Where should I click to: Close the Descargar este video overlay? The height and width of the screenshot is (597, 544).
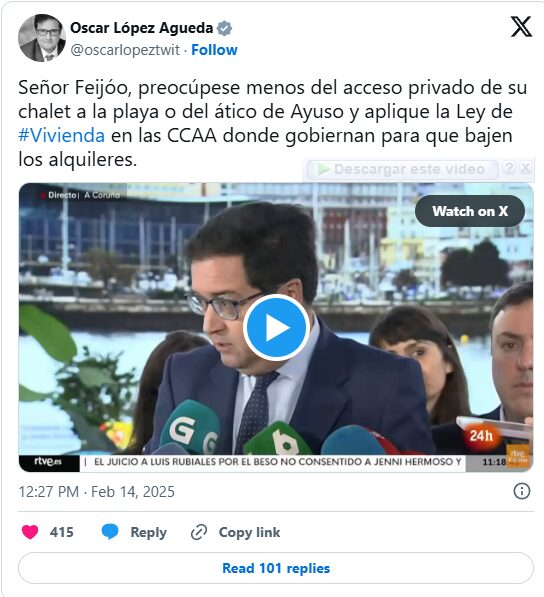click(525, 168)
